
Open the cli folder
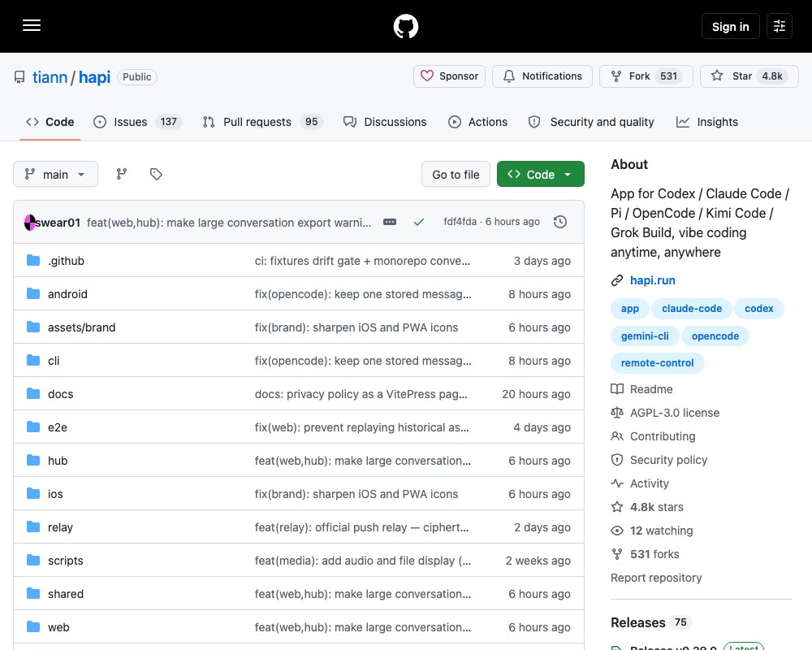(x=54, y=361)
